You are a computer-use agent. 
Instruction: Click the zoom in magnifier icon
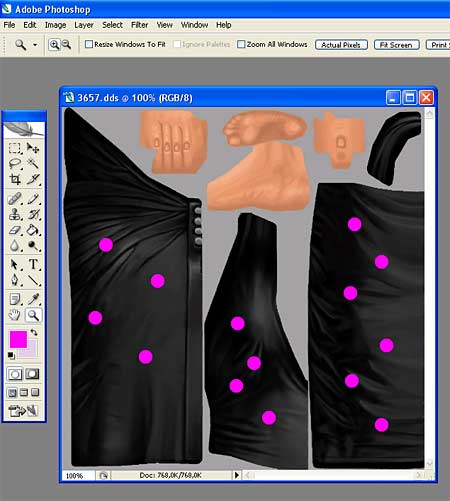tap(54, 44)
